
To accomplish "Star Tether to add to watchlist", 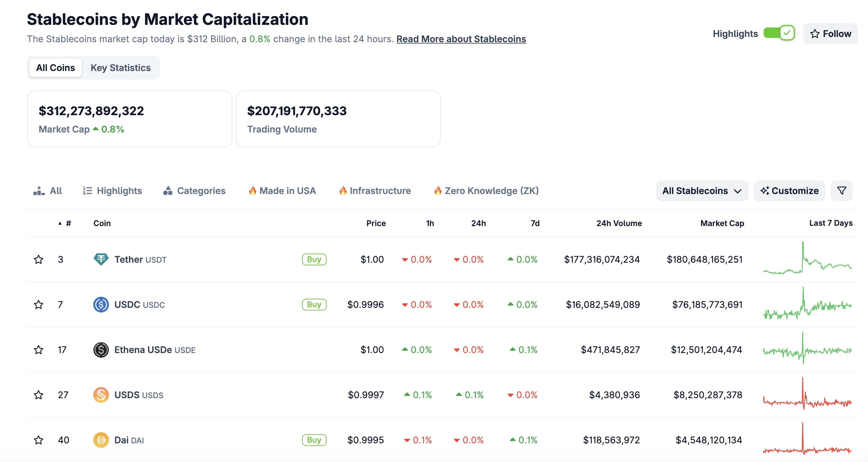I will pyautogui.click(x=38, y=259).
